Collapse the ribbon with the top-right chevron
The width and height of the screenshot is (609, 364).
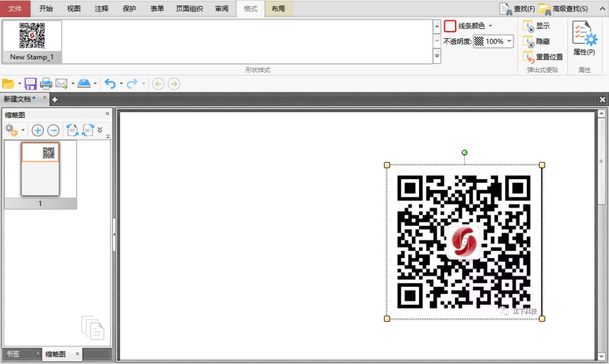[x=602, y=8]
